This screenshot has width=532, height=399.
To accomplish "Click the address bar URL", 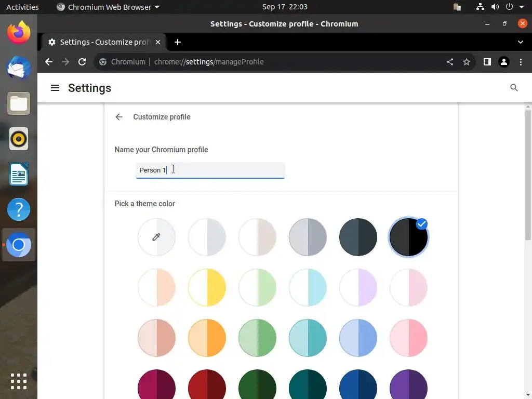I will tap(209, 62).
